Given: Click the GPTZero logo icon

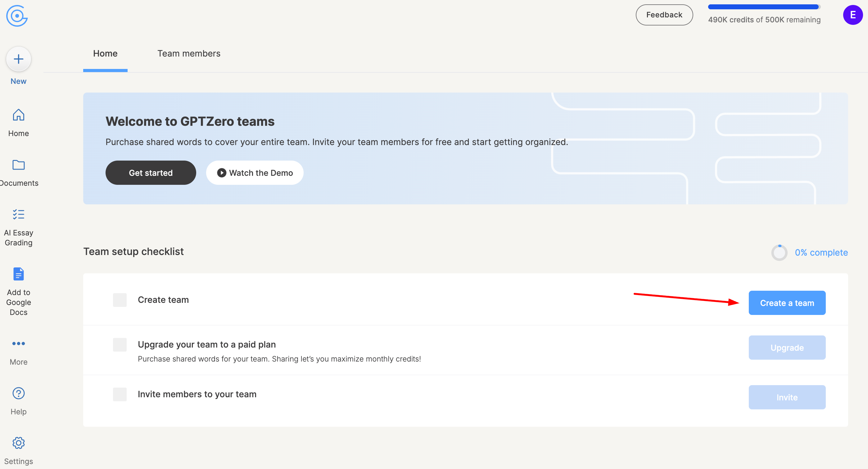Looking at the screenshot, I should (17, 16).
